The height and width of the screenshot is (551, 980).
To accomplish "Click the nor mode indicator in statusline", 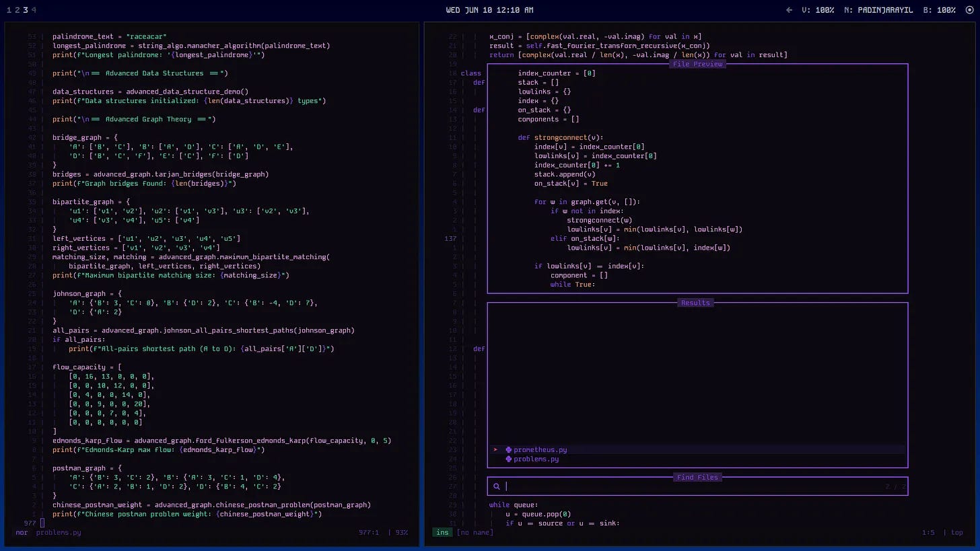I will click(x=22, y=532).
